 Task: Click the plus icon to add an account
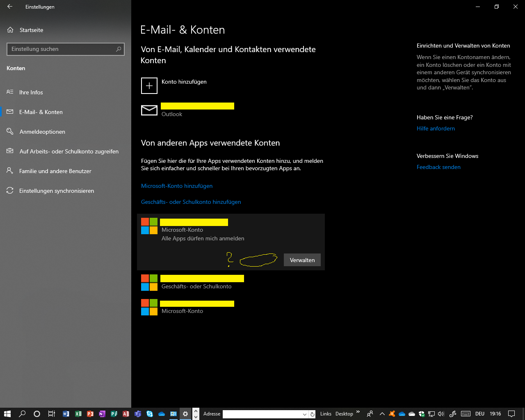pos(149,86)
